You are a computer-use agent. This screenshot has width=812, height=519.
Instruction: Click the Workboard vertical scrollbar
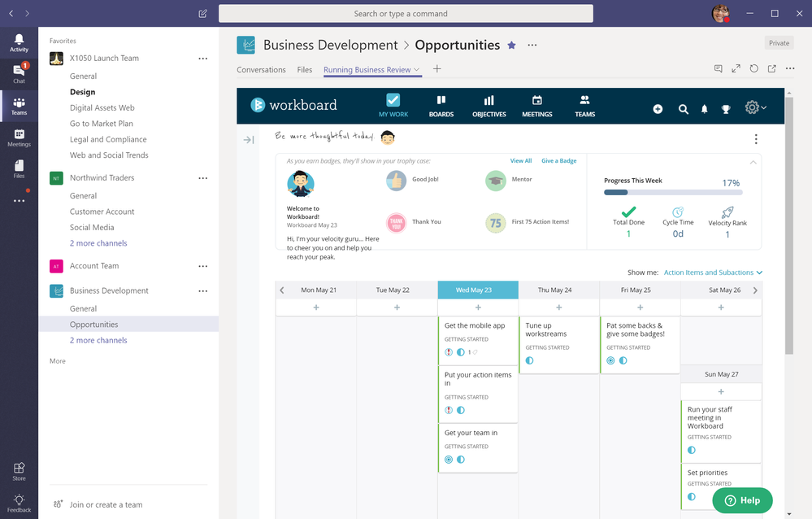pyautogui.click(x=789, y=225)
